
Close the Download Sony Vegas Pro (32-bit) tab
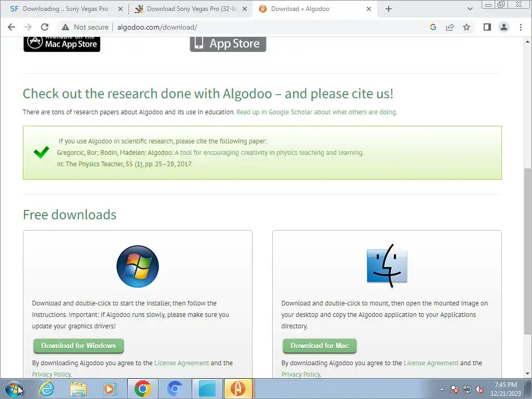[245, 9]
